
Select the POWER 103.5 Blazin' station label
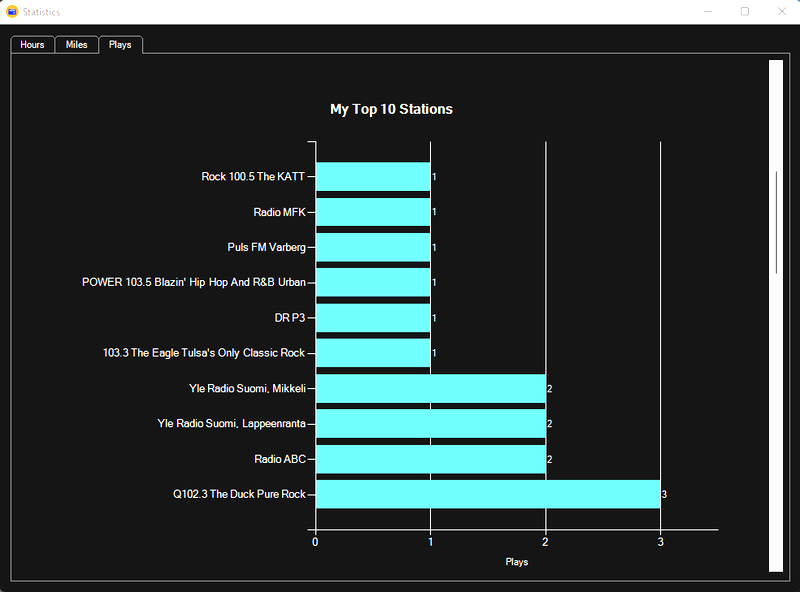[x=194, y=282]
